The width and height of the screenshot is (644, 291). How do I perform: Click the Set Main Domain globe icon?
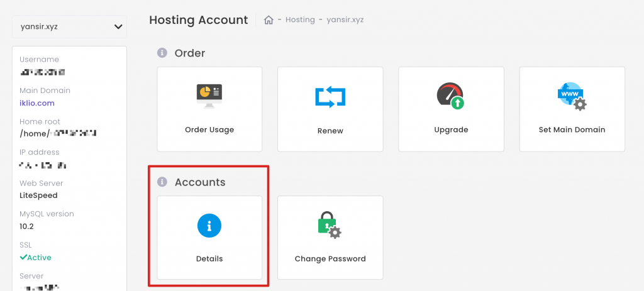(x=571, y=96)
